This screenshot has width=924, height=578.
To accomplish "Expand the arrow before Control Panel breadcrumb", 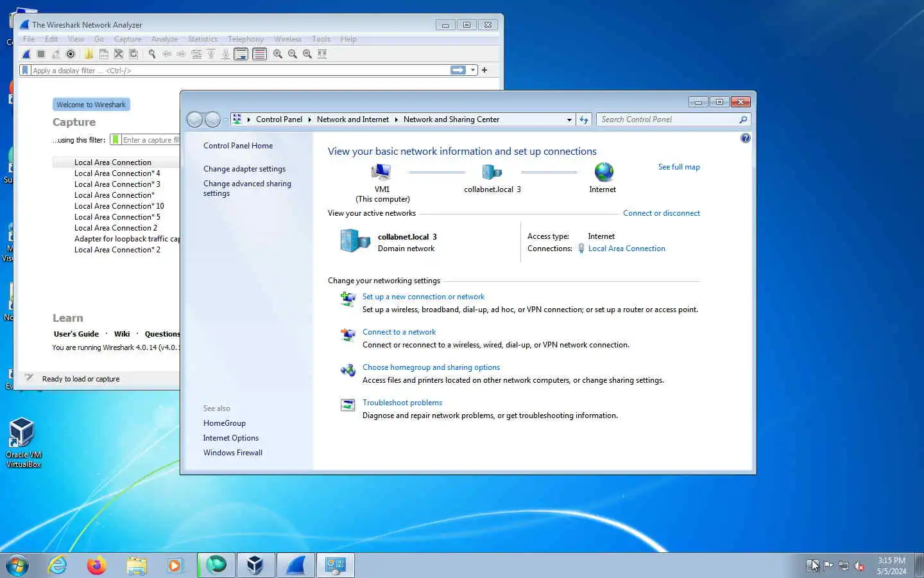I will click(x=248, y=119).
